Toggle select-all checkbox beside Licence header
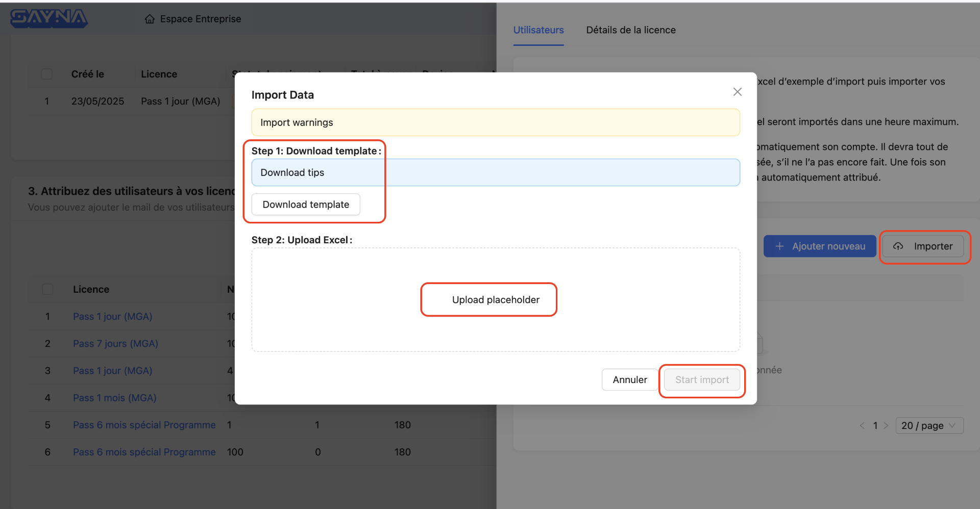Image resolution: width=980 pixels, height=509 pixels. click(47, 289)
